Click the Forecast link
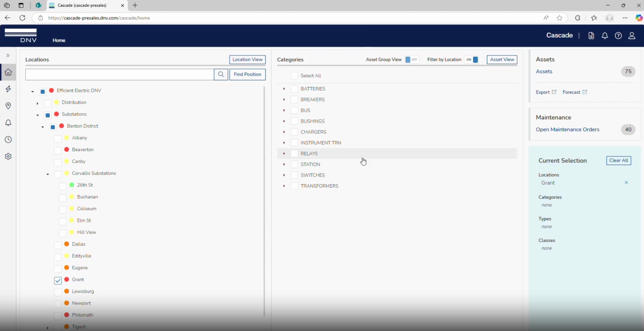The width and height of the screenshot is (644, 331). 575,92
